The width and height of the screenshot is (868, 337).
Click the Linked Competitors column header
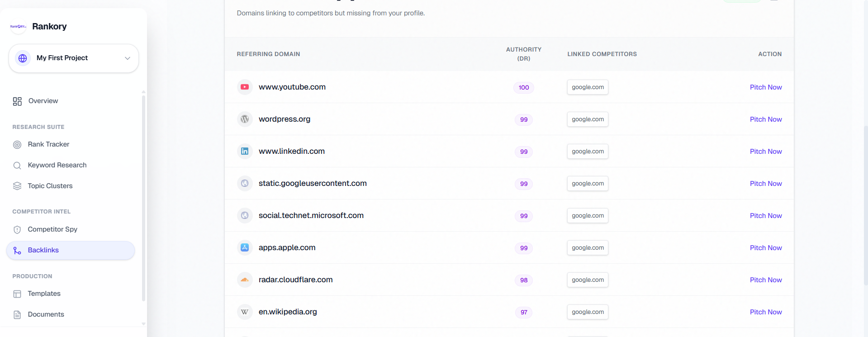[x=602, y=54]
